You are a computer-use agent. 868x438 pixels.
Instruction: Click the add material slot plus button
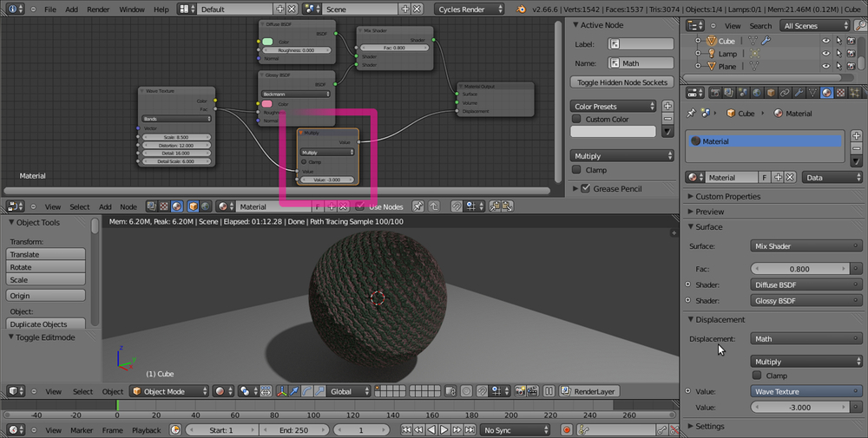856,135
